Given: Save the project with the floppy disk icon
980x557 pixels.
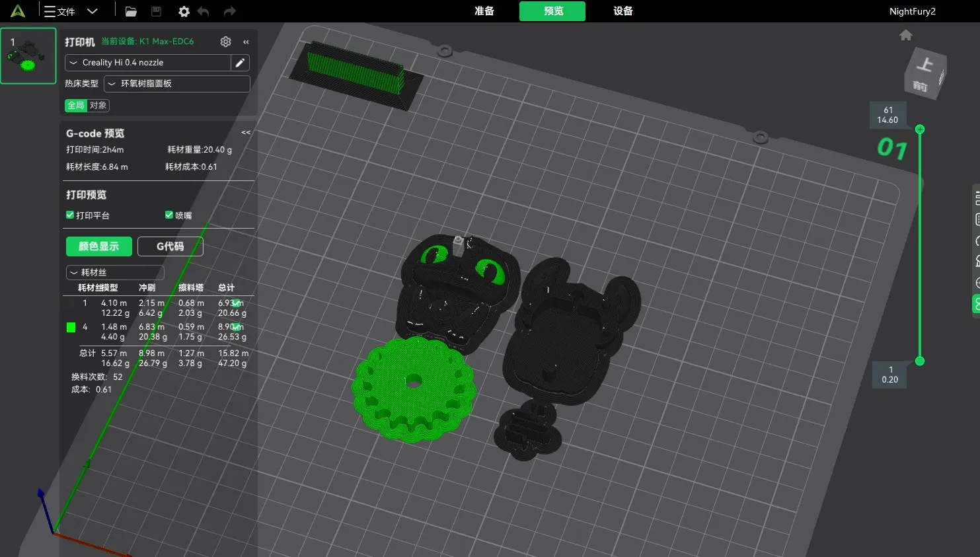Looking at the screenshot, I should coord(157,11).
